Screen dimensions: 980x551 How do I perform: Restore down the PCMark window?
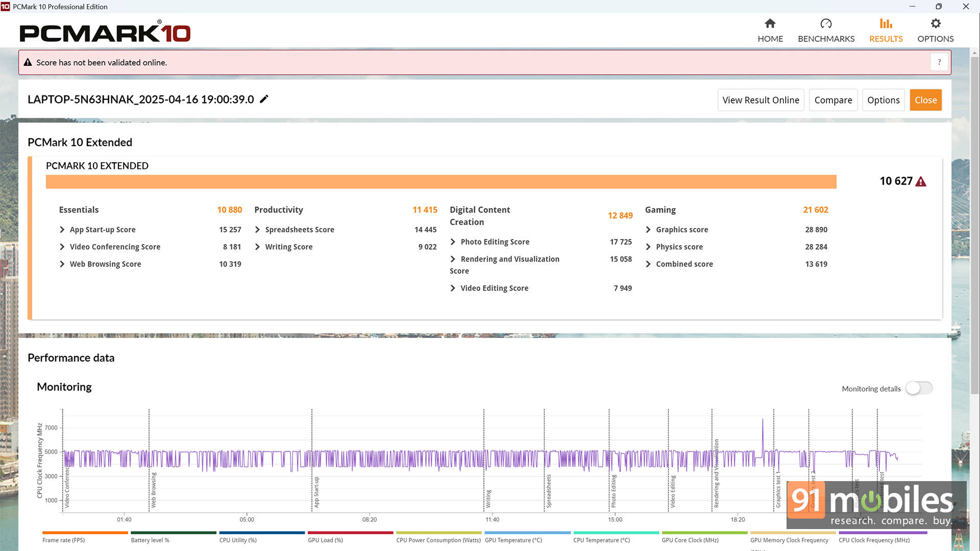tap(939, 6)
